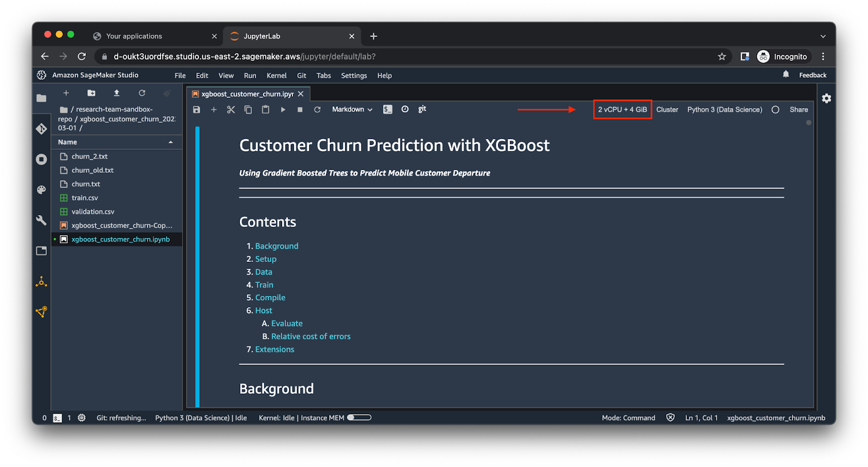Image resolution: width=868 pixels, height=467 pixels.
Task: Follow the Relative cost of errors link
Action: tap(311, 337)
